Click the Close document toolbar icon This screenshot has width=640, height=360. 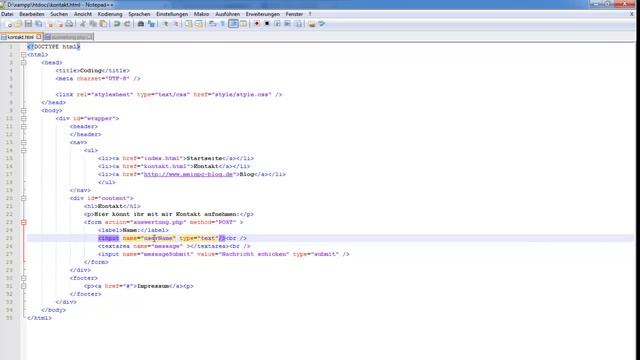50,24
